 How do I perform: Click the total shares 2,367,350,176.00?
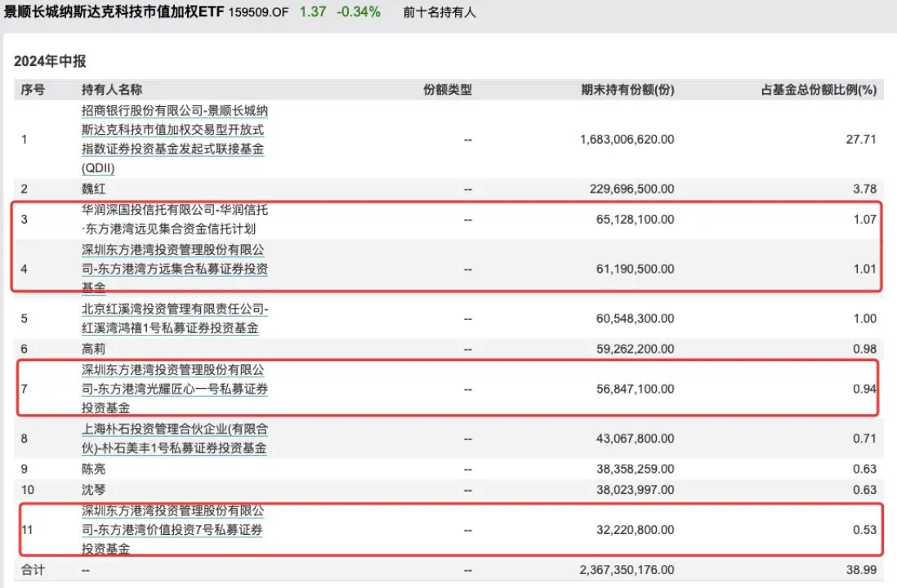[627, 570]
